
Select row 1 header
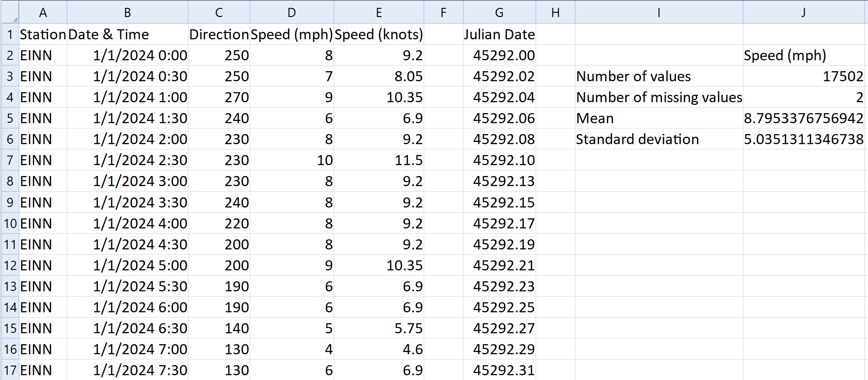pyautogui.click(x=10, y=35)
